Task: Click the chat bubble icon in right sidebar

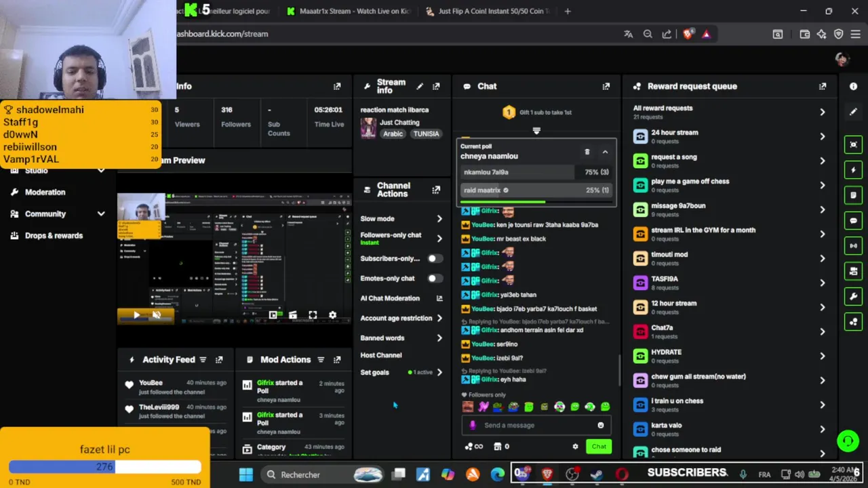Action: click(853, 220)
